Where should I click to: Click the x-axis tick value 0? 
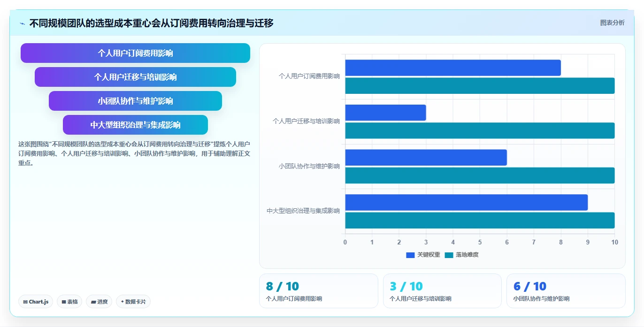point(345,242)
